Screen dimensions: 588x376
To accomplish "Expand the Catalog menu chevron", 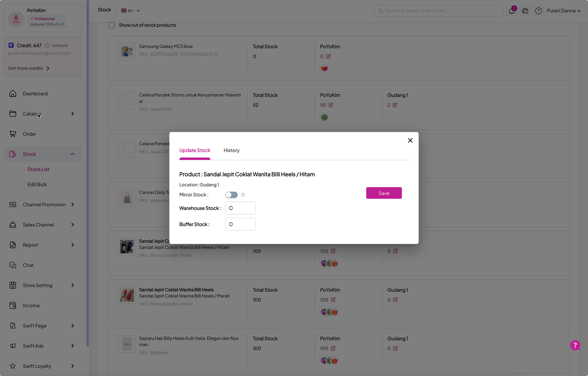I will point(72,113).
